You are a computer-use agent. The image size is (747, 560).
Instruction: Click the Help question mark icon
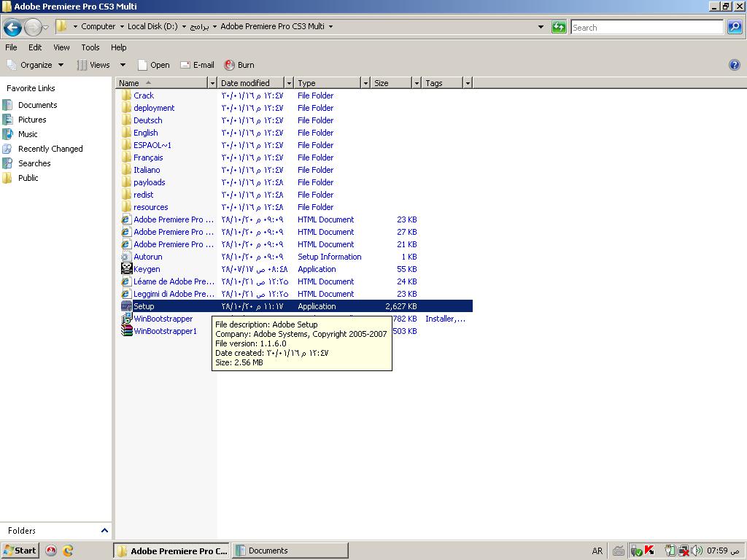pos(734,65)
